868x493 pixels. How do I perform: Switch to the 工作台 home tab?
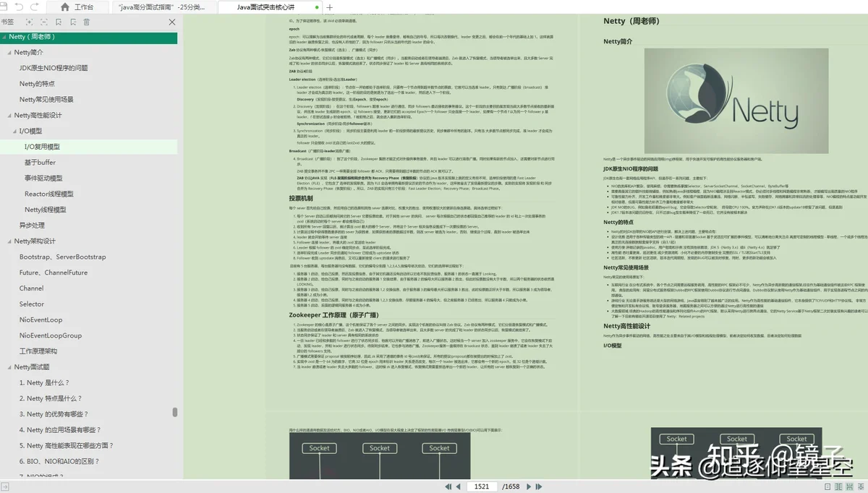[x=78, y=7]
